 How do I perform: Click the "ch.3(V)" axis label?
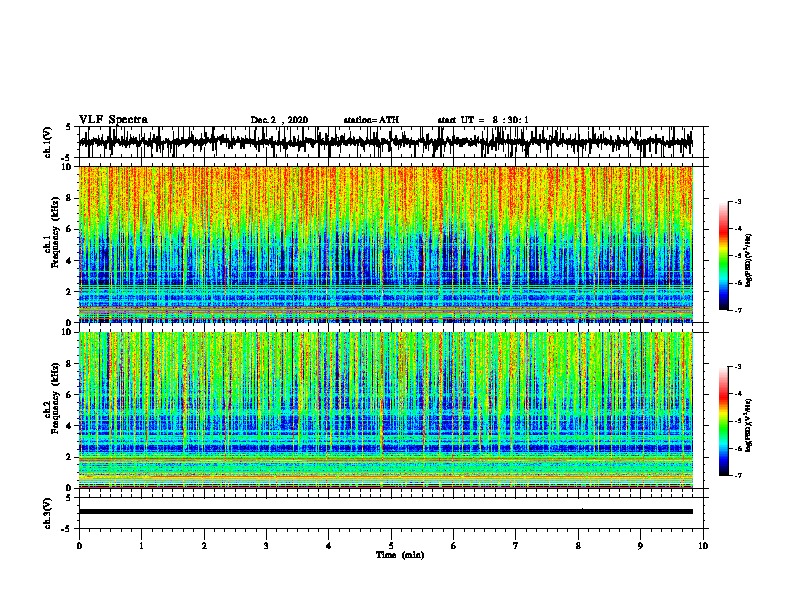click(x=48, y=514)
